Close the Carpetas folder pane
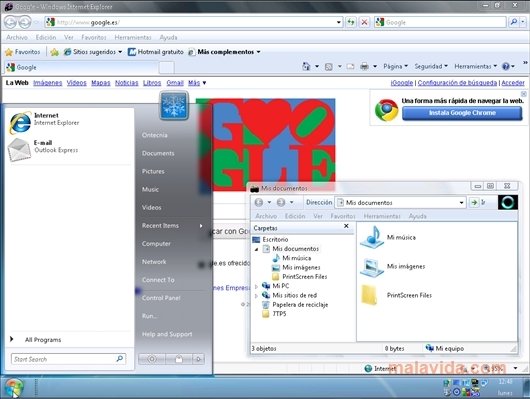Screen dimensions: 530x399 click(x=346, y=226)
